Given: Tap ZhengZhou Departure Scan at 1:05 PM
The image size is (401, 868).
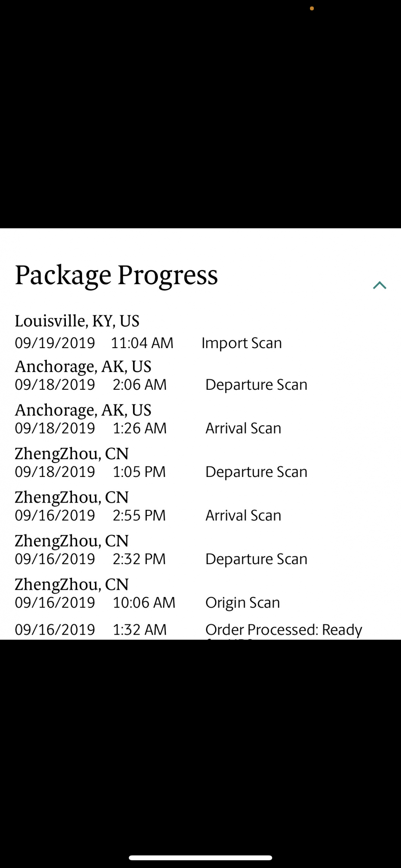Looking at the screenshot, I should pos(256,472).
